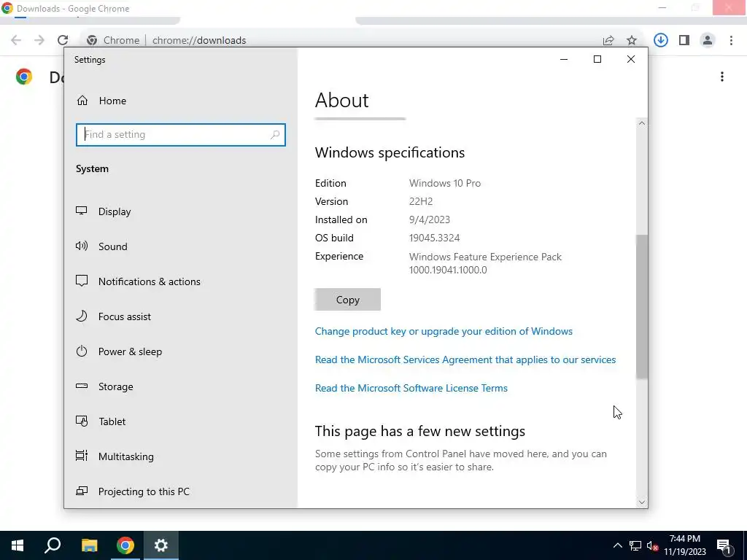The width and height of the screenshot is (747, 560).
Task: Click the Multitasking icon in sidebar
Action: pyautogui.click(x=82, y=456)
